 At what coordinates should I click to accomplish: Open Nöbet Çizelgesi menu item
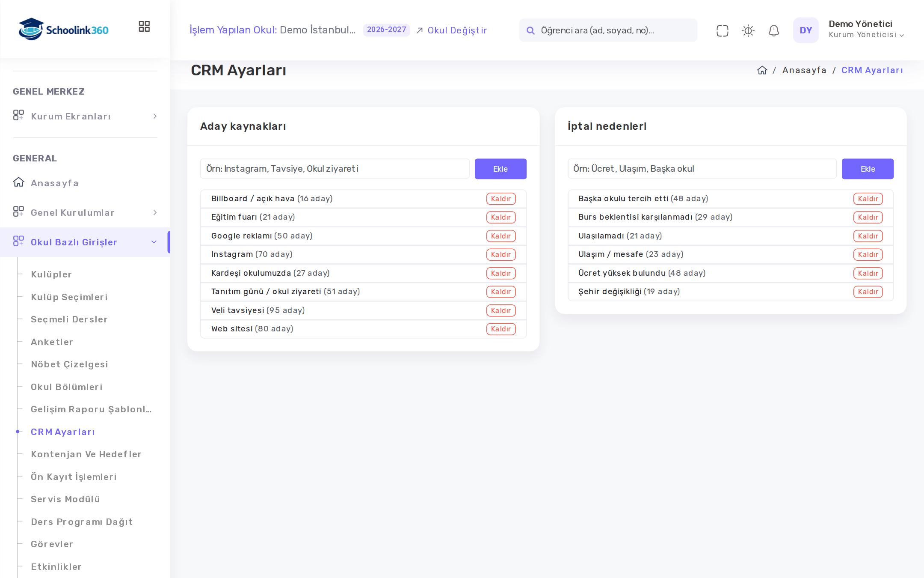[x=69, y=364]
